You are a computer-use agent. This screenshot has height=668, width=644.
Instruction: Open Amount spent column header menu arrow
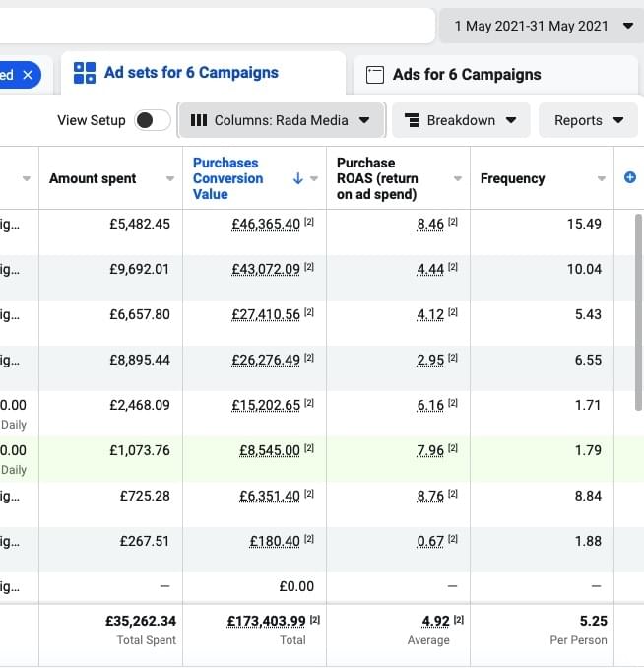170,178
